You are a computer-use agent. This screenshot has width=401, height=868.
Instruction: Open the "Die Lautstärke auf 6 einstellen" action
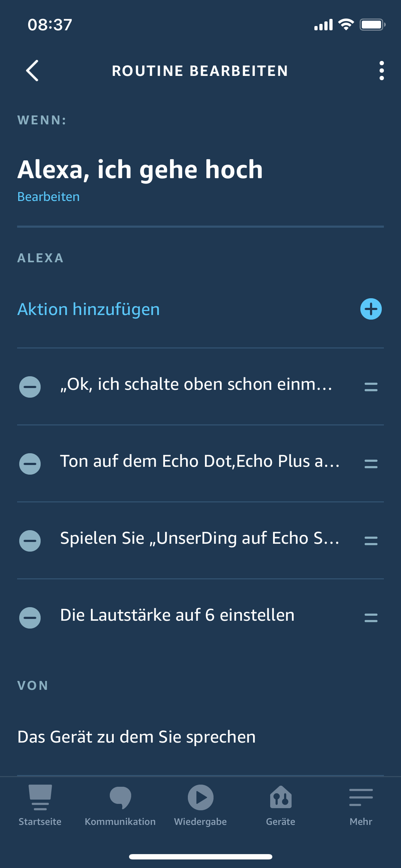(177, 615)
